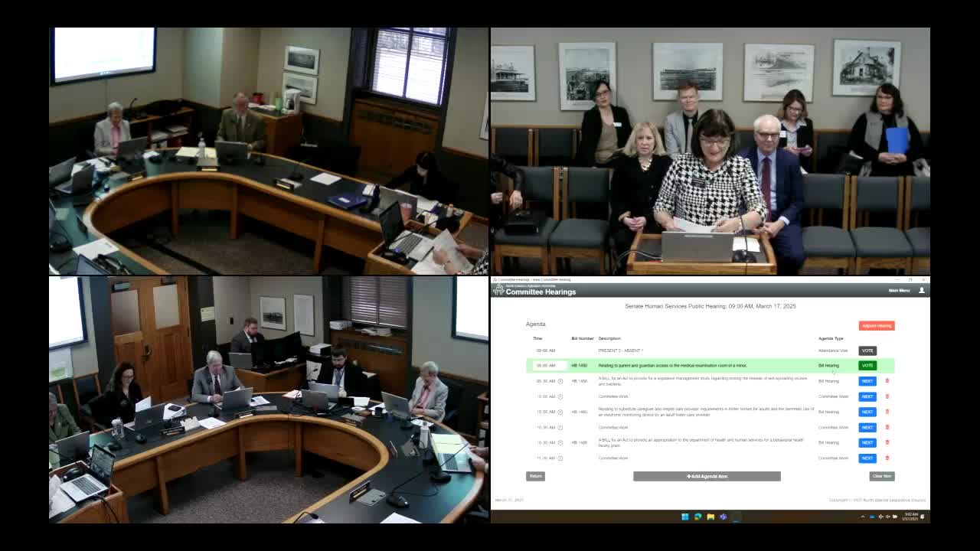
Task: Delete the 11:00 AM Committee Work agenda item
Action: (887, 458)
